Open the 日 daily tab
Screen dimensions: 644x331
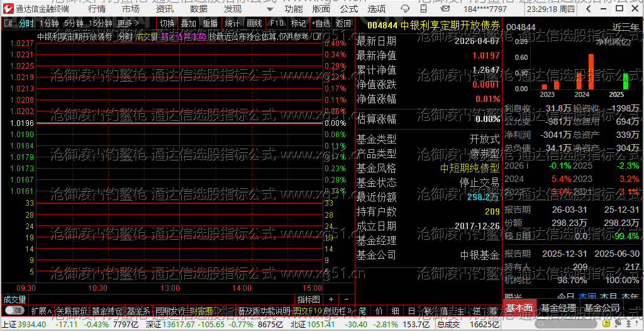(x=411, y=310)
